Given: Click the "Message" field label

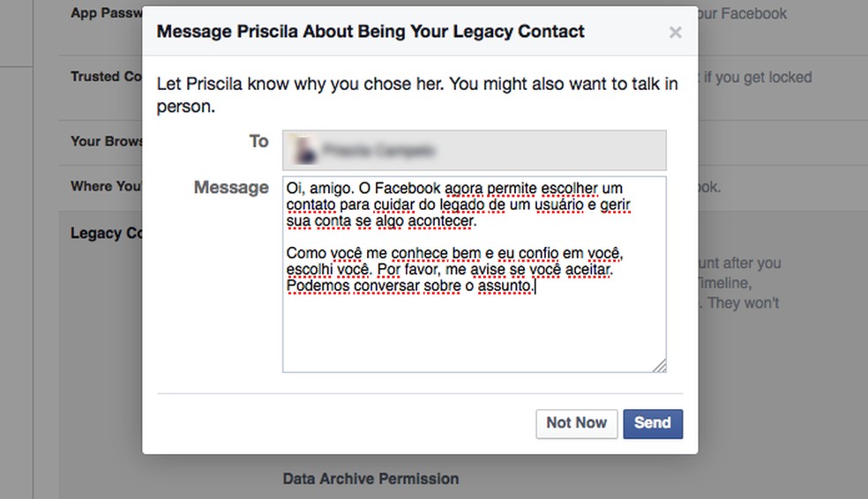Looking at the screenshot, I should coord(231,188).
